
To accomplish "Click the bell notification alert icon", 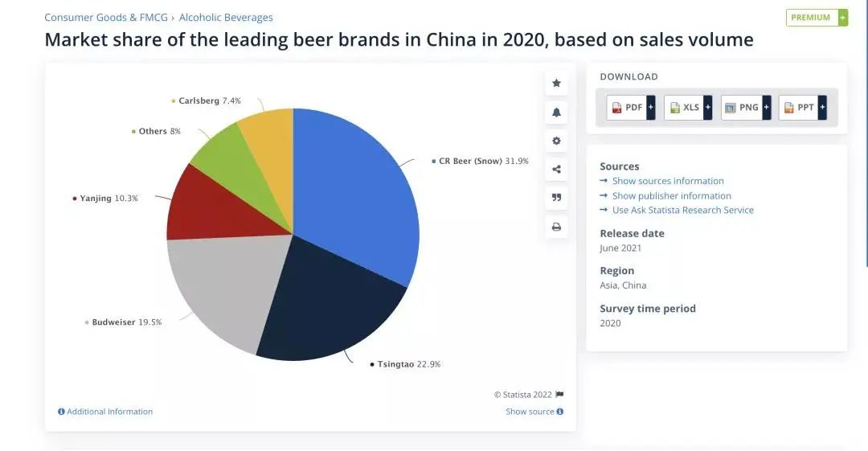I will click(556, 113).
